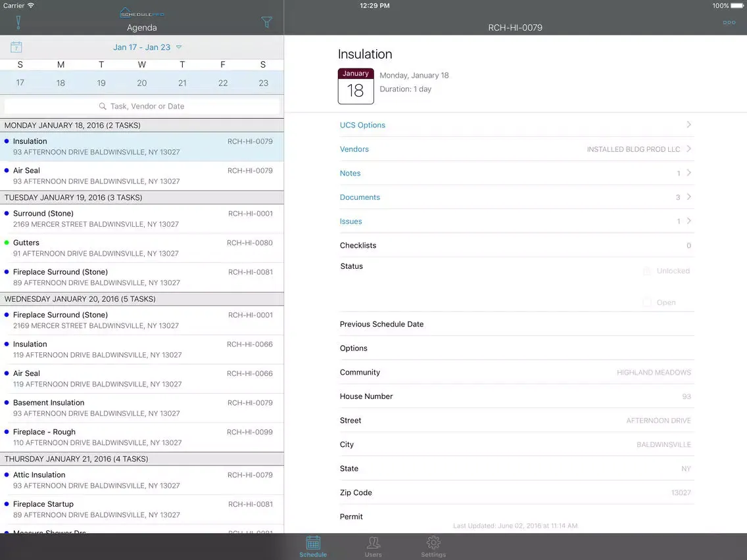Expand the Jan 17 - Jan 23 date range
747x560 pixels.
point(147,47)
